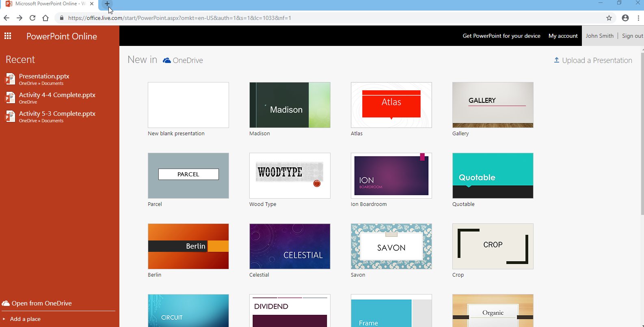
Task: Choose the Atlas theme thumbnail
Action: [x=391, y=105]
